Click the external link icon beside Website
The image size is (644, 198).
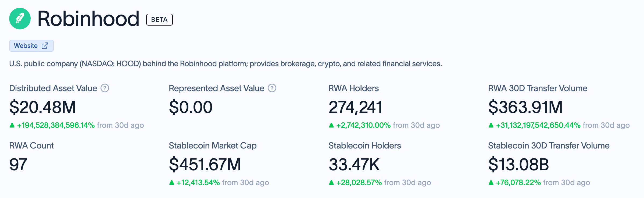pos(45,46)
